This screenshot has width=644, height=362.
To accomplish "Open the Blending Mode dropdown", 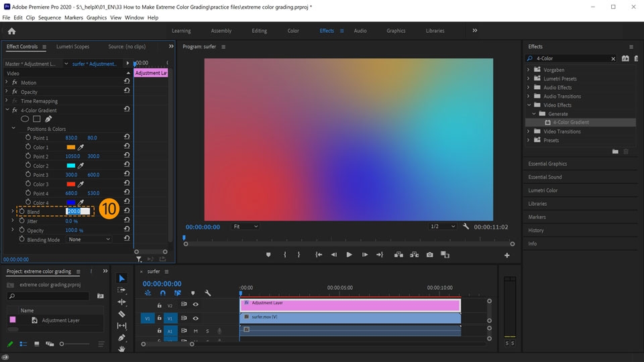I will point(89,239).
